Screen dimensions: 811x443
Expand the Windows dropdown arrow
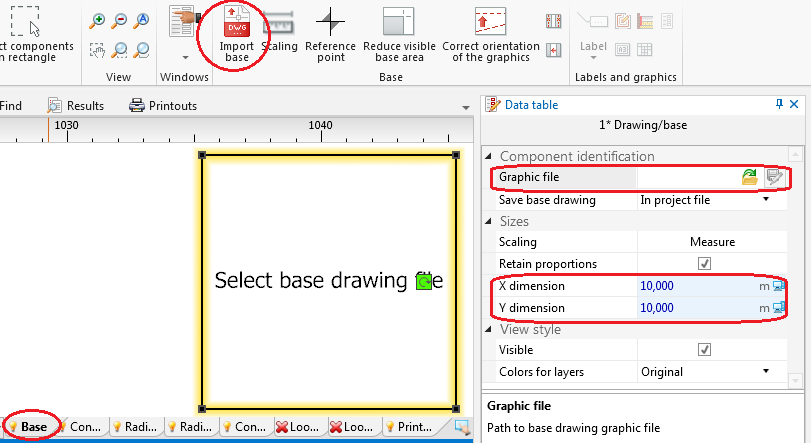point(185,57)
